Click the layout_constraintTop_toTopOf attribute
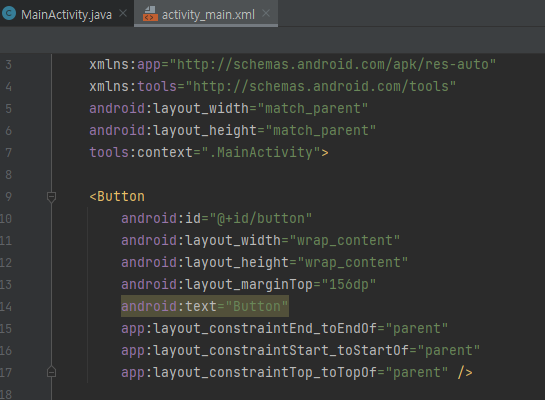545x400 pixels. (x=284, y=372)
